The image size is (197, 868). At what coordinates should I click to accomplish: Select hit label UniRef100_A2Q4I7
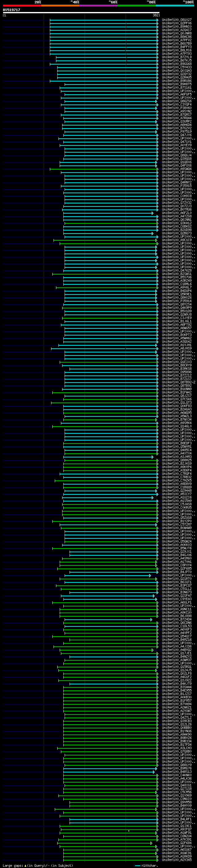tap(177, 30)
